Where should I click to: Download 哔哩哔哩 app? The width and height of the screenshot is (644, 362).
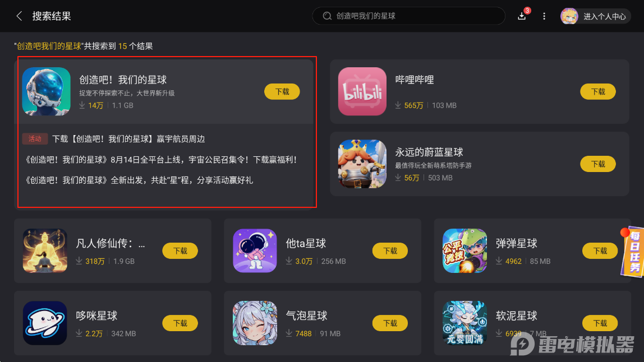point(597,91)
